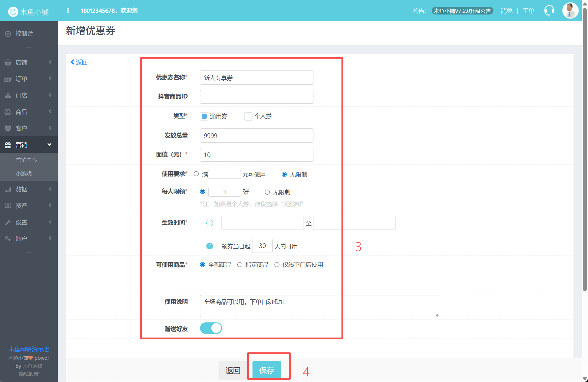Click the 数据 bar chart icon
The image size is (588, 382).
pyautogui.click(x=8, y=189)
